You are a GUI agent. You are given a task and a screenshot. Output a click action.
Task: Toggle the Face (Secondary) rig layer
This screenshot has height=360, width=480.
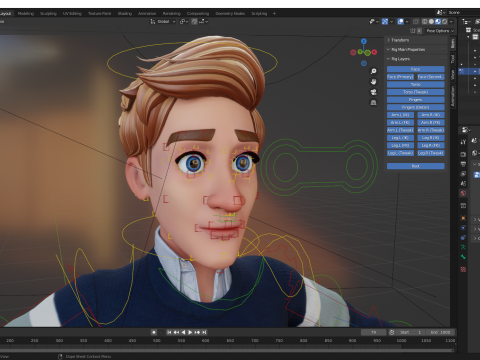[431, 77]
